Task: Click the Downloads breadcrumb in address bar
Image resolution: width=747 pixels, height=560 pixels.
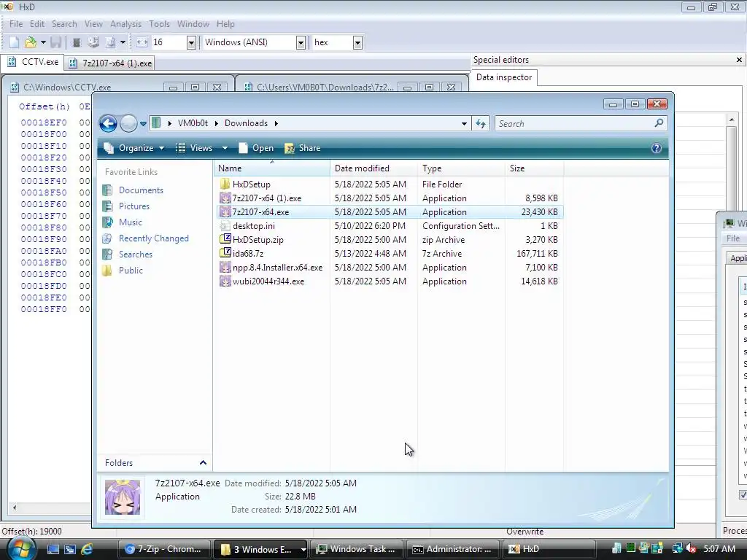Action: coord(246,123)
